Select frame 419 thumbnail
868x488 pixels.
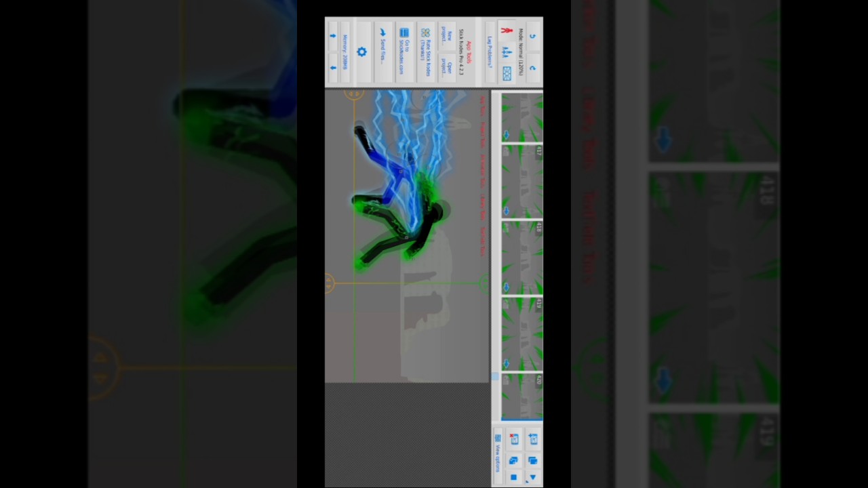[522, 334]
